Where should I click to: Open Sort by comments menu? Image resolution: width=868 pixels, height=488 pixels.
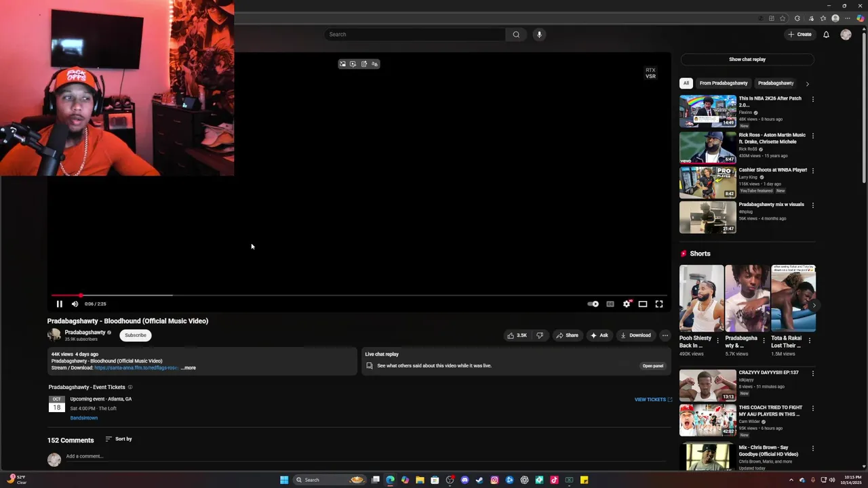119,439
